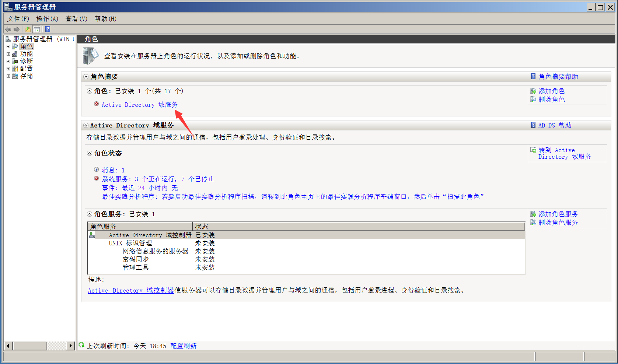This screenshot has height=364, width=618.
Task: Open Active Directory 域服务 link under 角色
Action: point(140,105)
